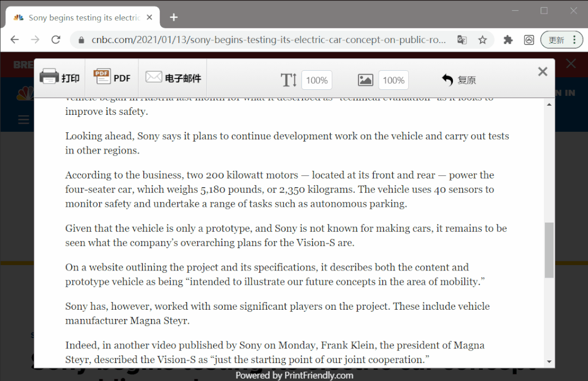
Task: Select the Sony begins testing tab
Action: coord(82,17)
